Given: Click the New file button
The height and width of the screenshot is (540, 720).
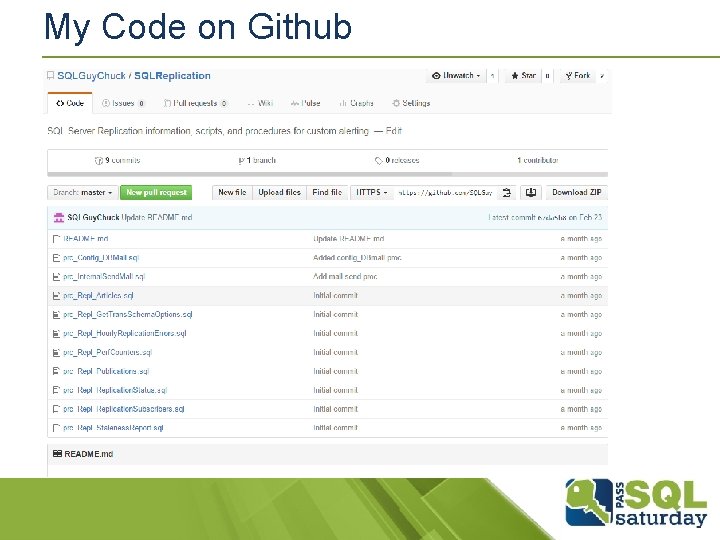Looking at the screenshot, I should click(232, 192).
